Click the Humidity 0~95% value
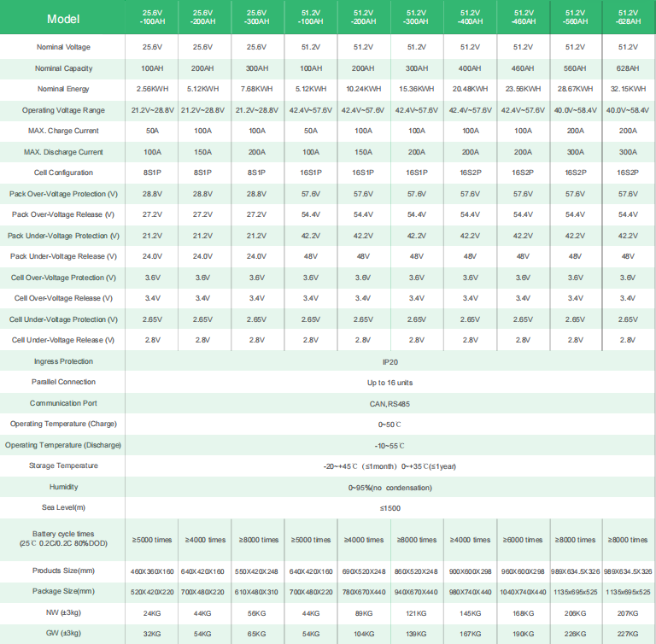Viewport: 656px width, 644px height. coord(389,488)
